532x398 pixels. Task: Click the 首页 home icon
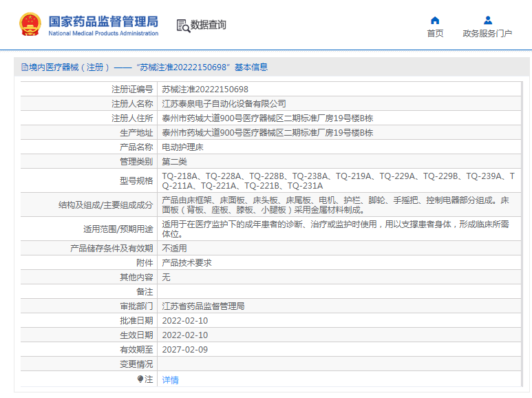435,21
